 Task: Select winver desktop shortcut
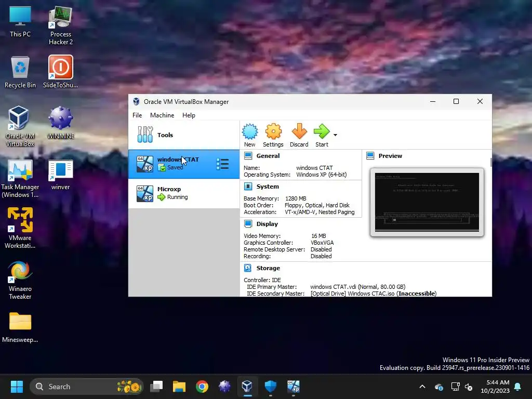click(60, 175)
